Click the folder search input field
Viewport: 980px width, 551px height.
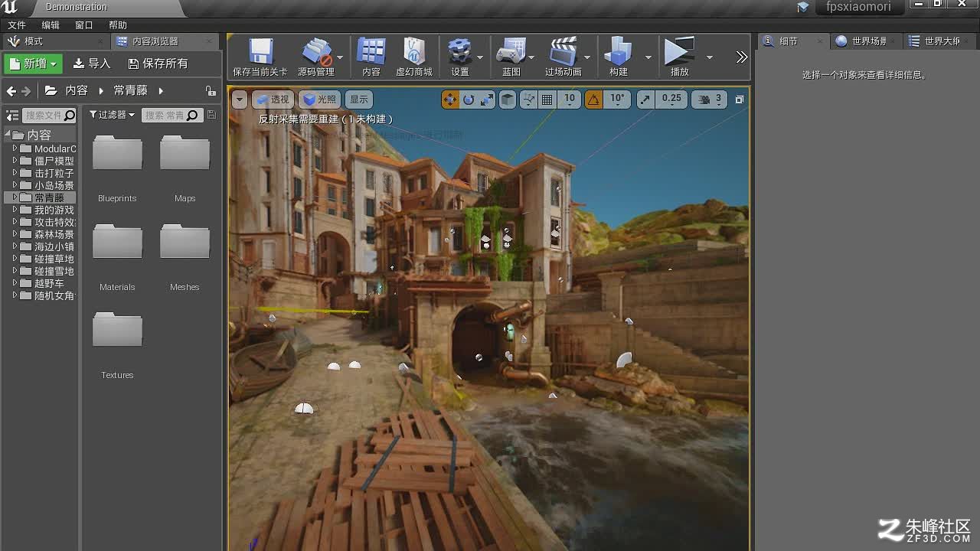coord(49,116)
